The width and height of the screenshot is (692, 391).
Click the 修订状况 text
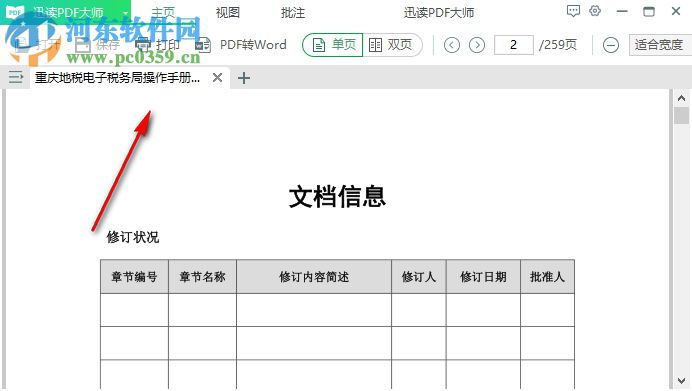(133, 237)
